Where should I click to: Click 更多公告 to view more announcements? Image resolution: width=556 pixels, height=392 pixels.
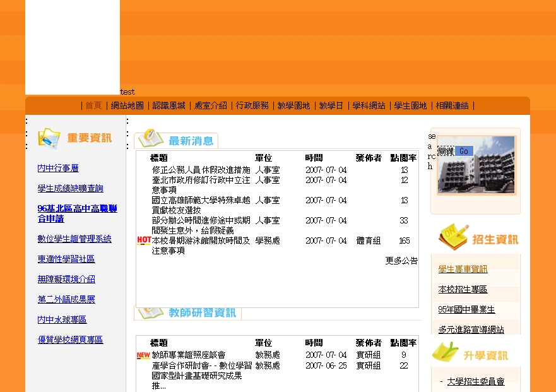pos(401,261)
